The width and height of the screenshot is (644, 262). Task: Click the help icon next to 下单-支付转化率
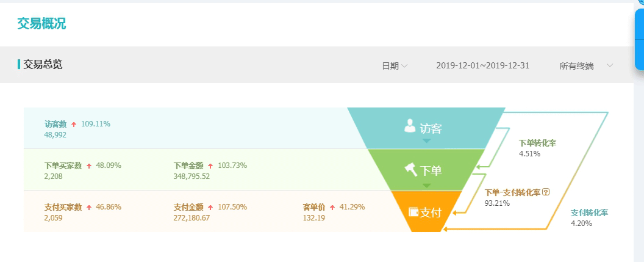pos(546,192)
